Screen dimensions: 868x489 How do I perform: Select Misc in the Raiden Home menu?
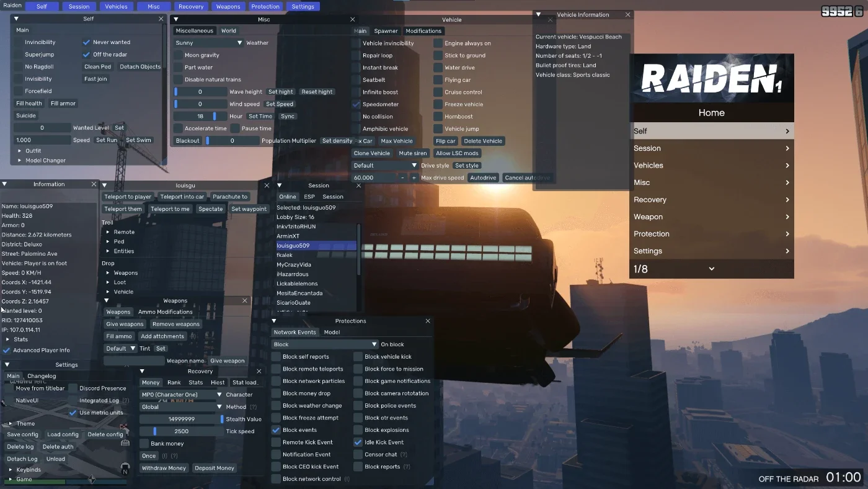pyautogui.click(x=712, y=182)
